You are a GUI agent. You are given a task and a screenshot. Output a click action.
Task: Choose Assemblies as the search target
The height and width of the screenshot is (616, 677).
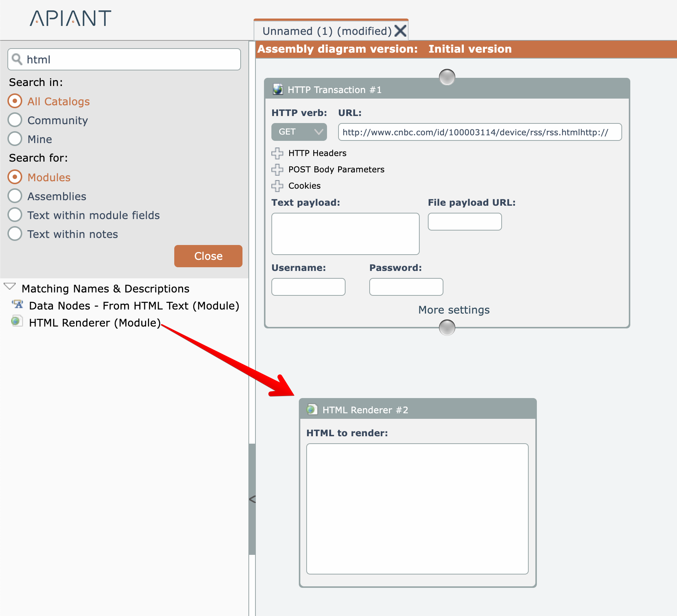click(x=15, y=196)
